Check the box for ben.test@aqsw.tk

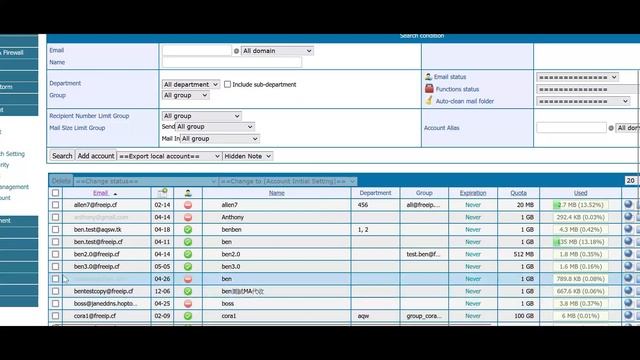56,229
